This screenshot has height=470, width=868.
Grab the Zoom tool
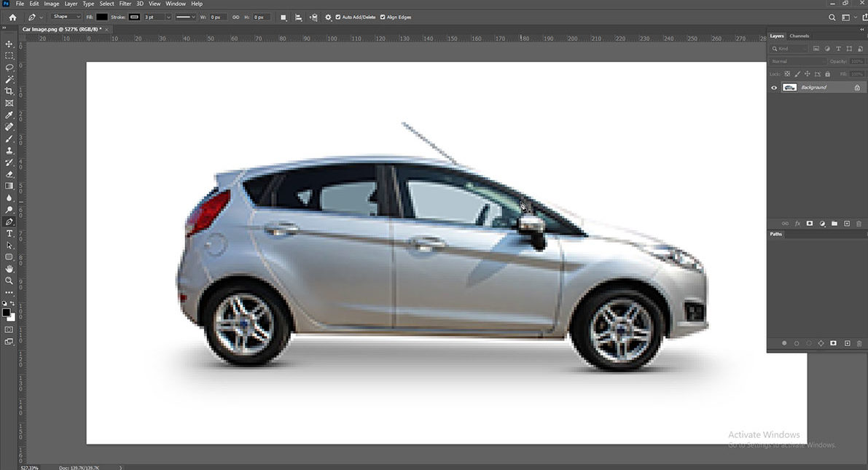(9, 281)
